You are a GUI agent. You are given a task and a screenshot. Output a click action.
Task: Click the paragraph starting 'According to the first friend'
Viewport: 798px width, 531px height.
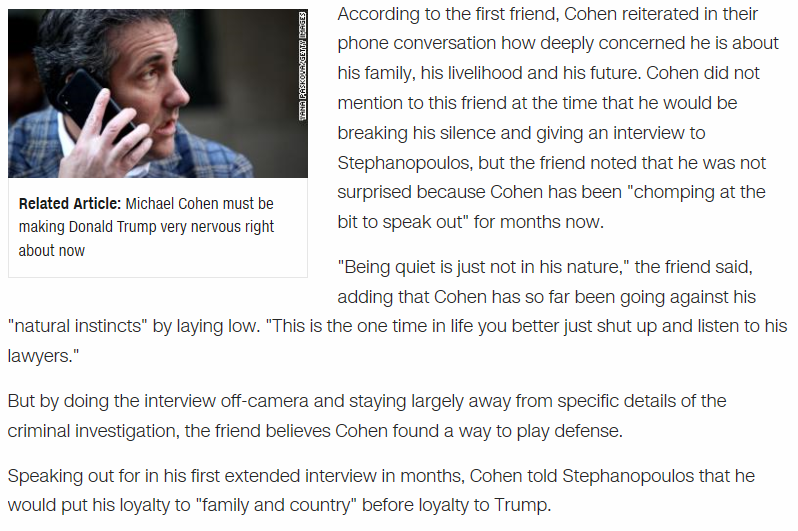point(558,118)
